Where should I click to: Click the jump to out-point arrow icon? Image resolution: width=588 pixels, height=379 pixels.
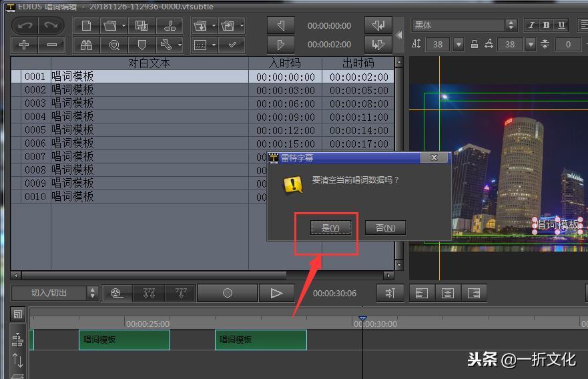click(378, 45)
